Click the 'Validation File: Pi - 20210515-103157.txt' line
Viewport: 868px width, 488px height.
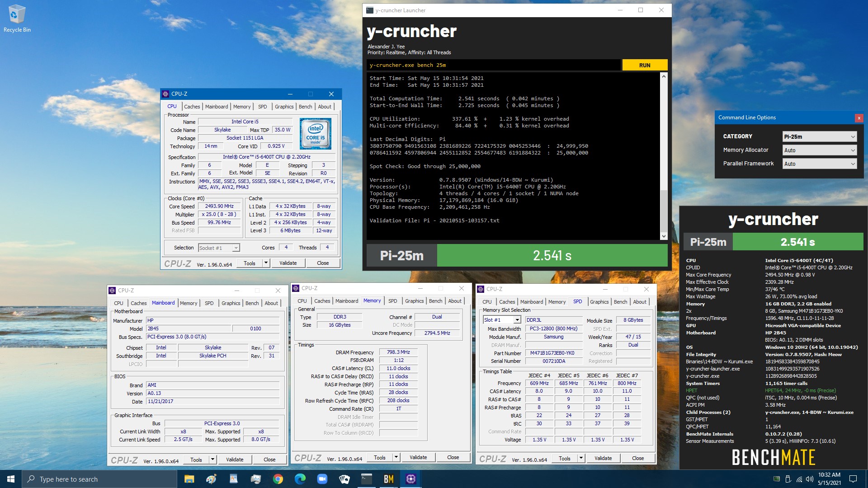point(434,221)
